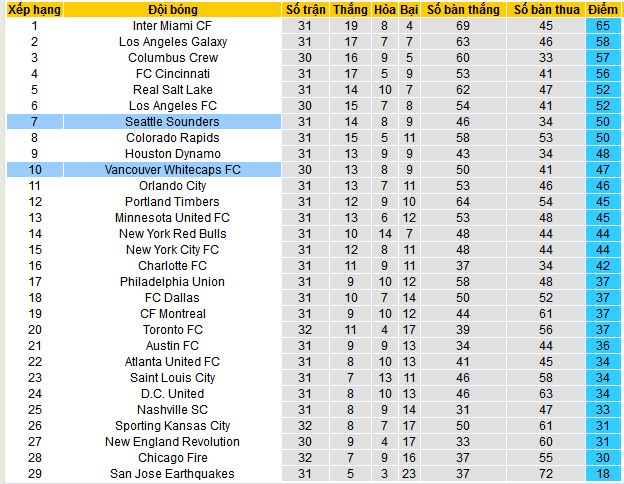Screen dimensions: 624x484
Task: Click Inter Miami CF's 65 points cell
Action: (603, 25)
